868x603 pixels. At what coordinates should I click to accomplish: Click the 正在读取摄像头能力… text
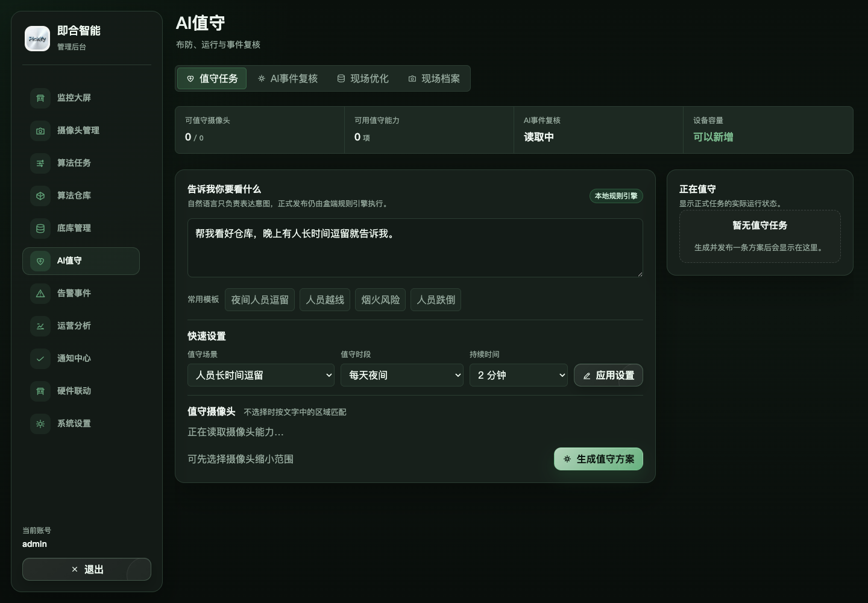point(236,432)
